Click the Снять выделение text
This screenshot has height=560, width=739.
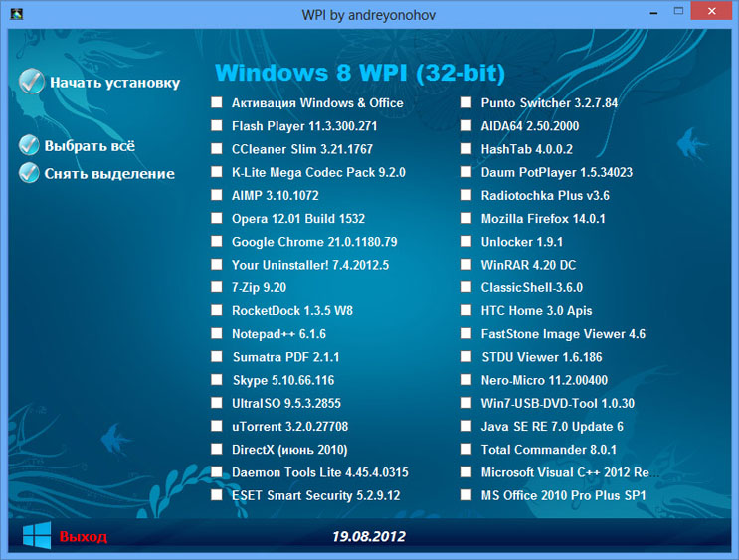(x=108, y=174)
